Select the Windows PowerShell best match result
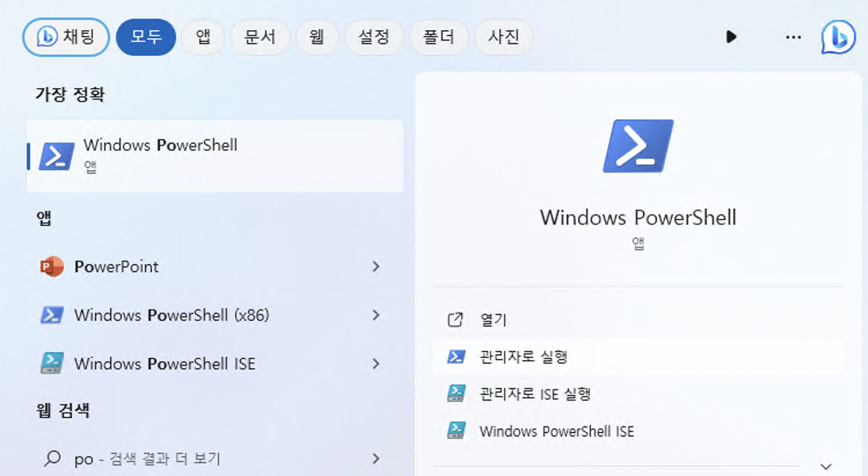The width and height of the screenshot is (868, 476). pyautogui.click(x=215, y=156)
